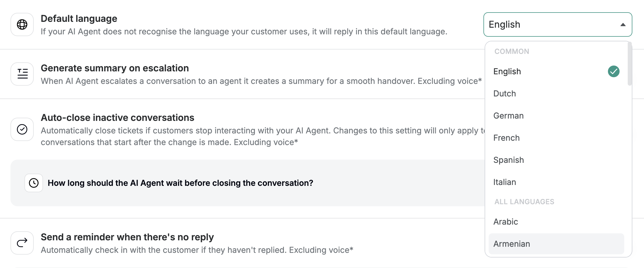644x268 pixels.
Task: Click the summary lines icon for escalation
Action: pos(22,74)
